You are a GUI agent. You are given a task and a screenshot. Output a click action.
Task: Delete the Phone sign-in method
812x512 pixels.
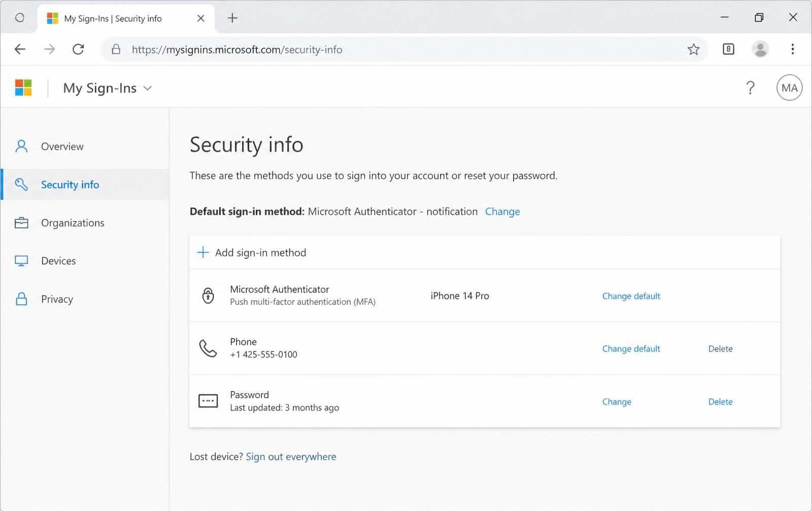point(720,349)
